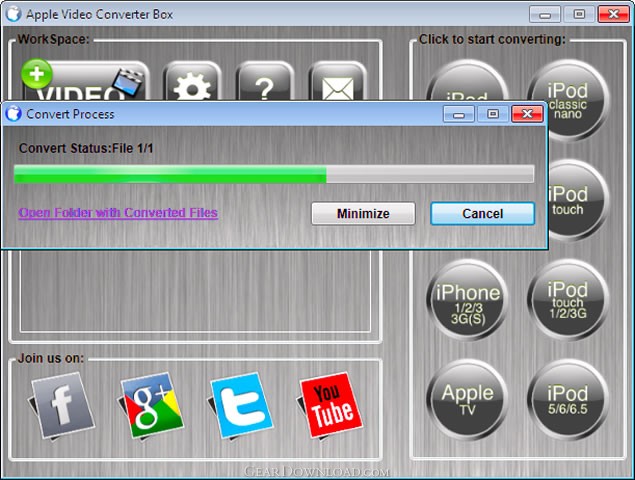Image resolution: width=635 pixels, height=480 pixels.
Task: Click the Minimize button in Convert Process
Action: [363, 213]
